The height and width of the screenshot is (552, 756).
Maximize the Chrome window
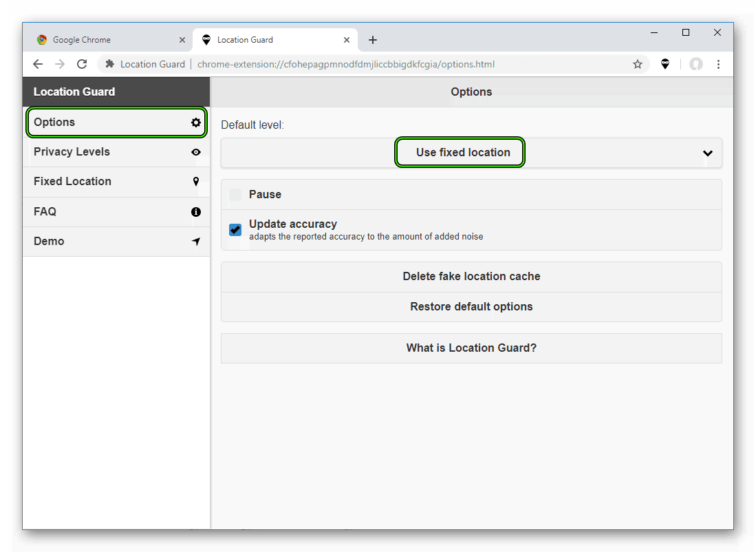(x=686, y=32)
